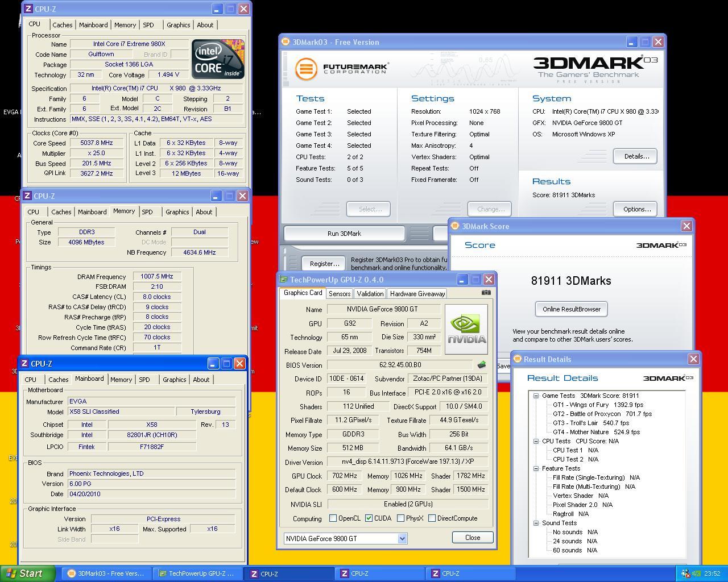Select GT2 - Battle of Proxycon result

[602, 414]
